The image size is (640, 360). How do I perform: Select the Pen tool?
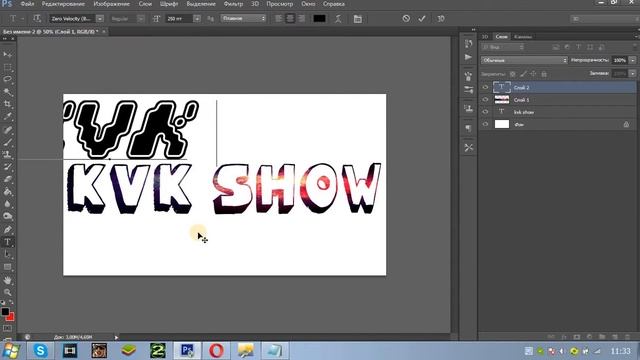click(x=7, y=230)
